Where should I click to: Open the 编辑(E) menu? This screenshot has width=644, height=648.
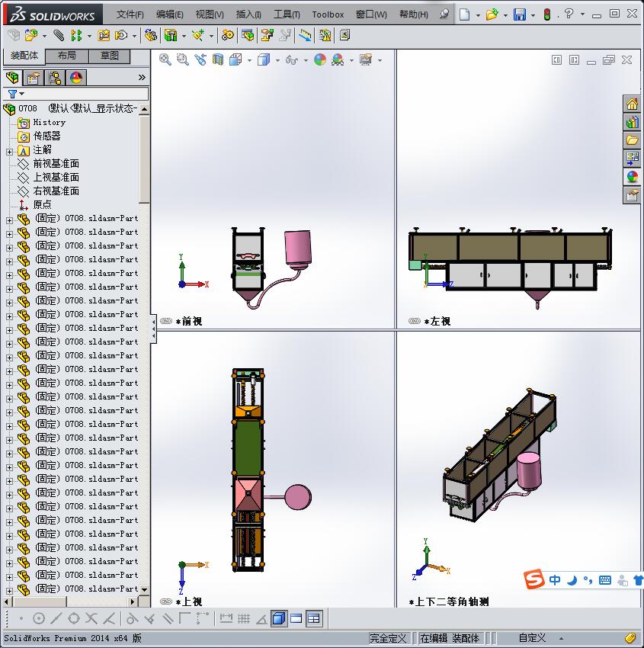point(169,14)
